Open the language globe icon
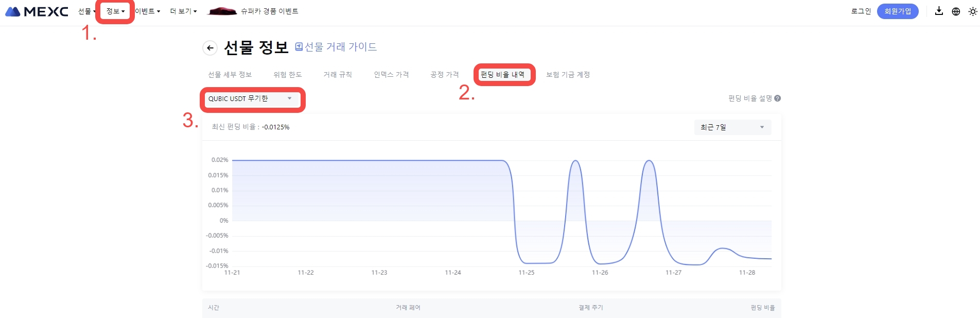Screen dimensions: 980x318 (956, 11)
